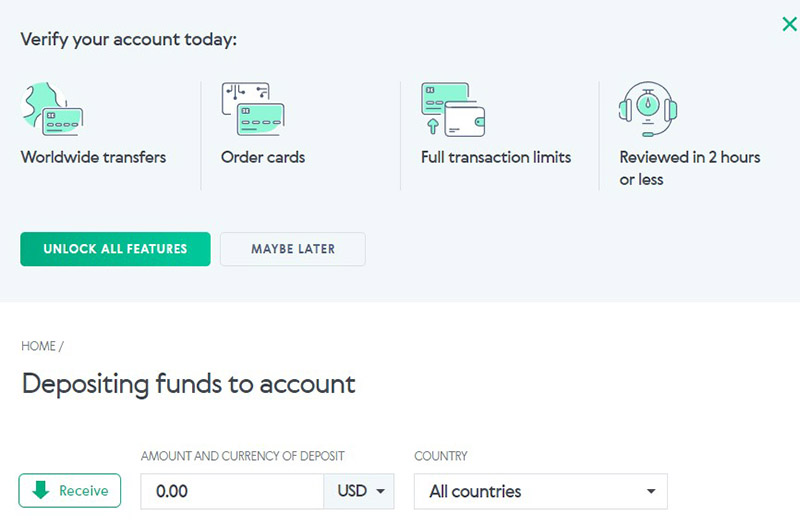Select the Receive button

pos(70,491)
